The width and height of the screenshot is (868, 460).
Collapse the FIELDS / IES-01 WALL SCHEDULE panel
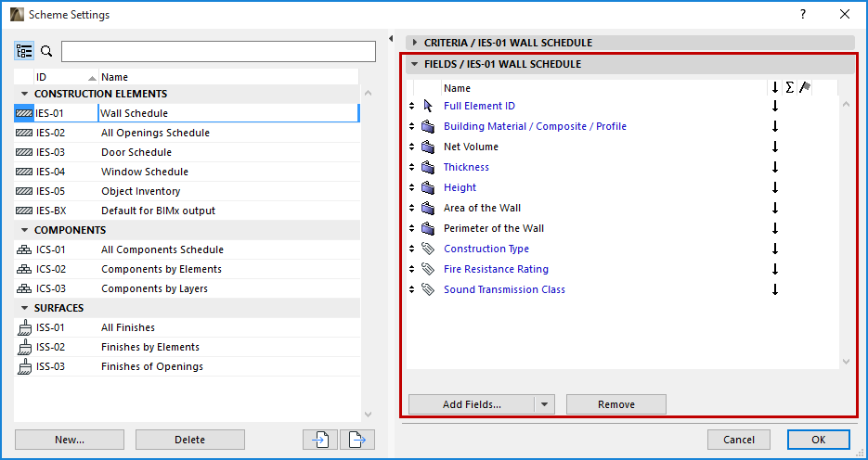tap(413, 64)
